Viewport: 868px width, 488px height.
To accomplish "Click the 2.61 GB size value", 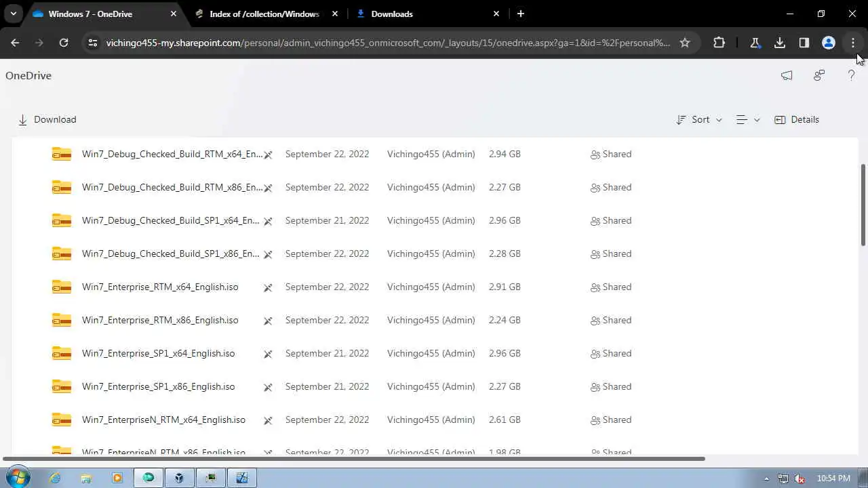I will [x=505, y=420].
